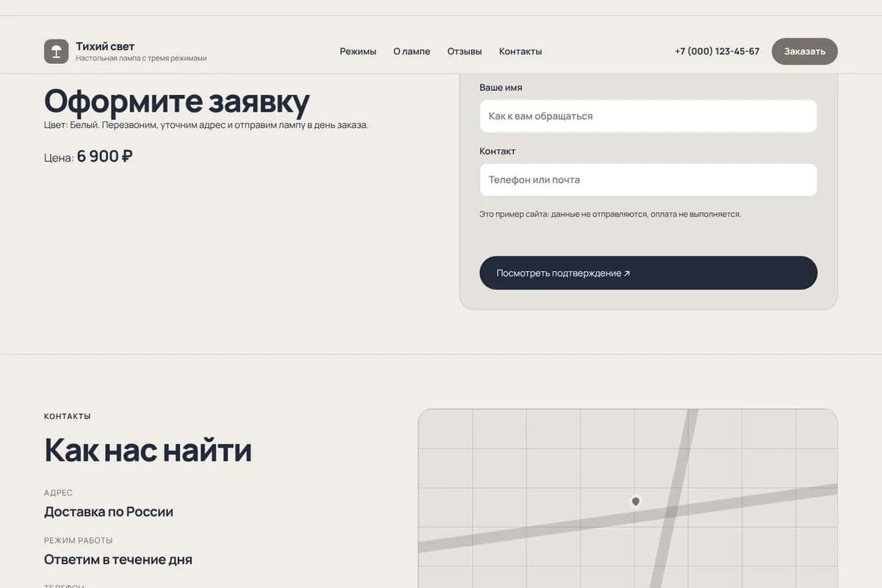This screenshot has height=588, width=882.
Task: Call phone number +7 (000) 123-45-67
Action: pyautogui.click(x=717, y=51)
